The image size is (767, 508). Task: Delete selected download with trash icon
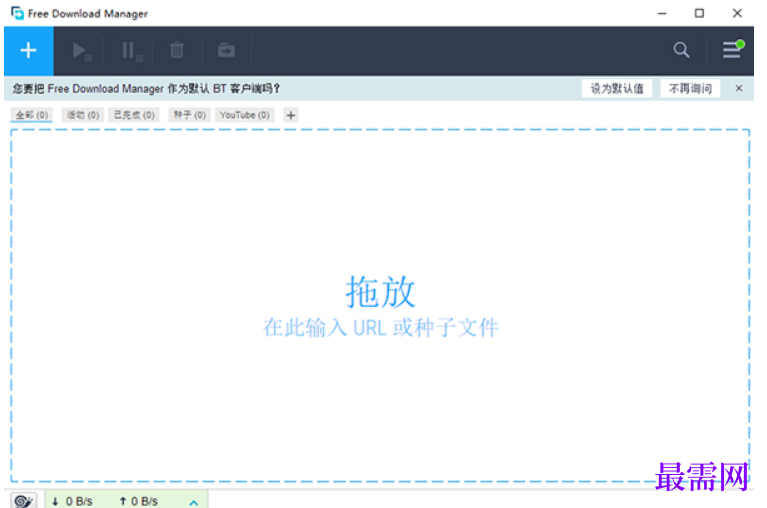pos(177,50)
